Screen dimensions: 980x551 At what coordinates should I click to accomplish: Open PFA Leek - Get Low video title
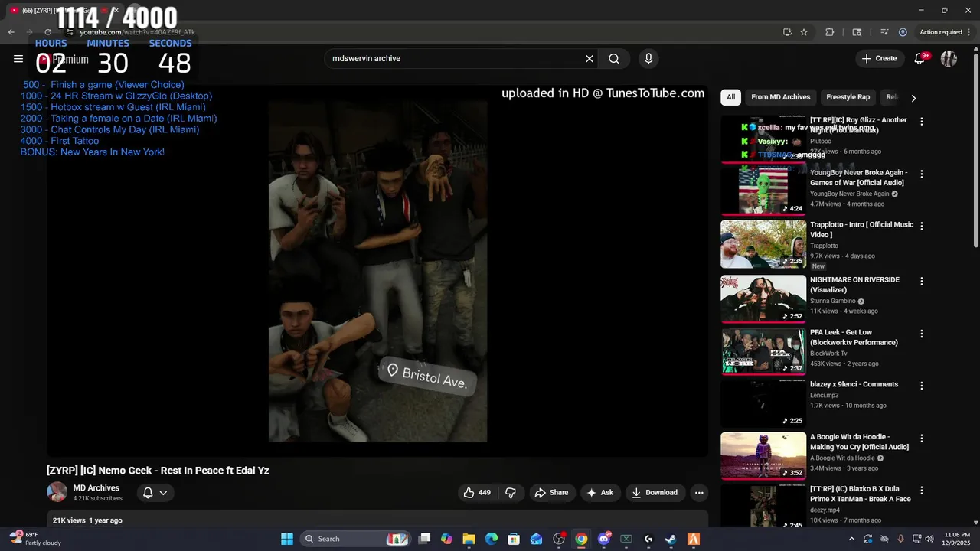pyautogui.click(x=854, y=337)
